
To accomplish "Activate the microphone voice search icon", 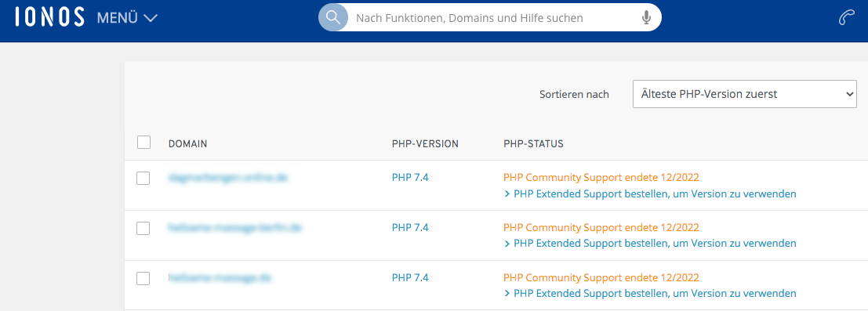I will point(646,18).
